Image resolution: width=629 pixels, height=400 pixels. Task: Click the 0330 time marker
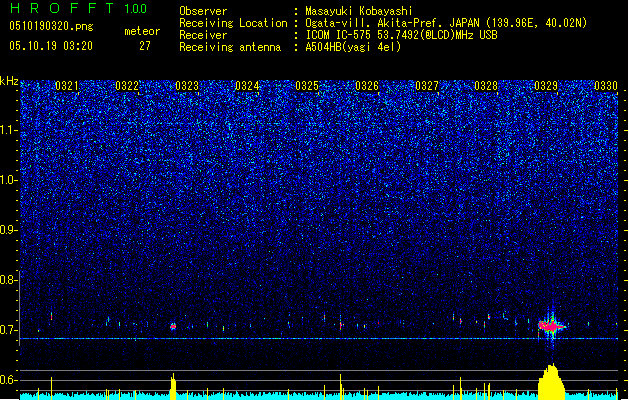pos(606,86)
